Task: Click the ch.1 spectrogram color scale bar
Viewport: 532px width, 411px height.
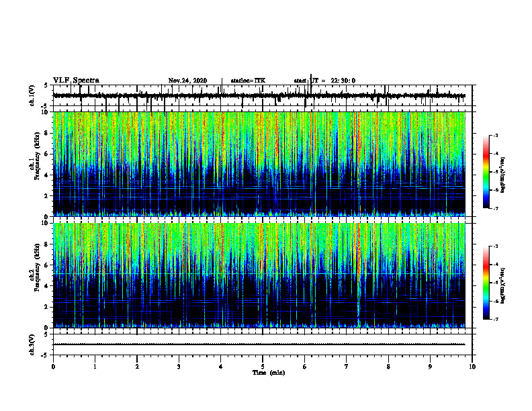Action: [486, 172]
